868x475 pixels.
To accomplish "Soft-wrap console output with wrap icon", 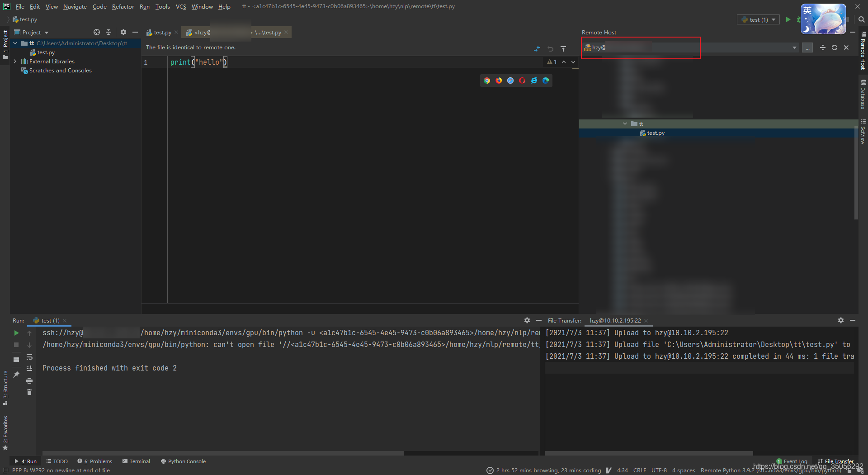I will [x=30, y=357].
